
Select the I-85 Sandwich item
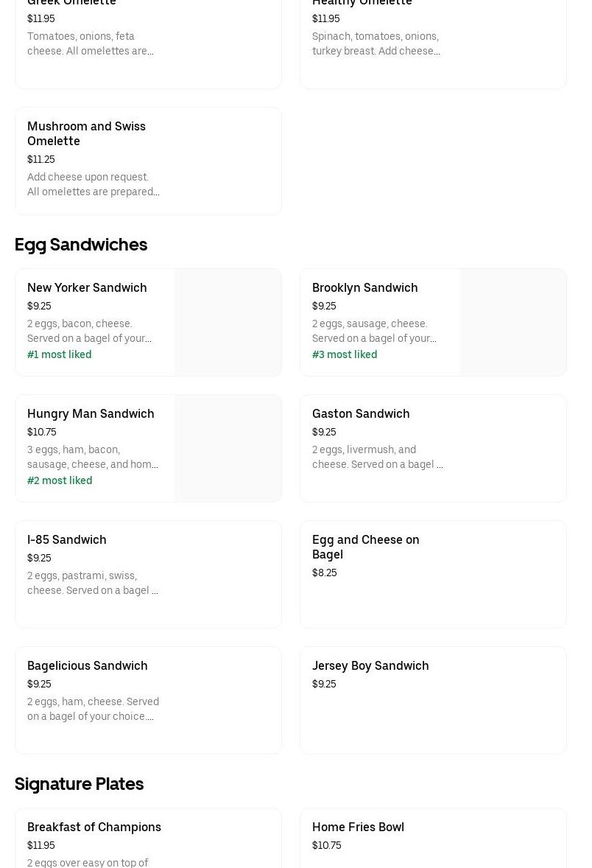click(x=67, y=540)
